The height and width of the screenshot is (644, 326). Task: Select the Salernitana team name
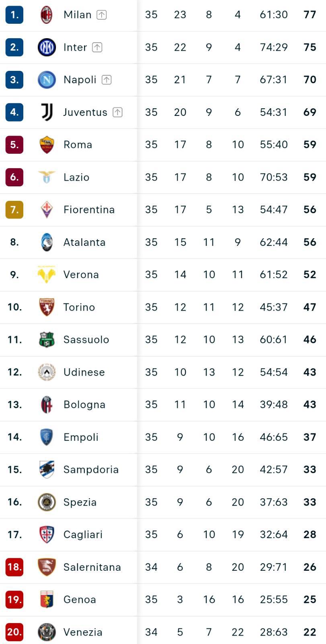(x=92, y=567)
